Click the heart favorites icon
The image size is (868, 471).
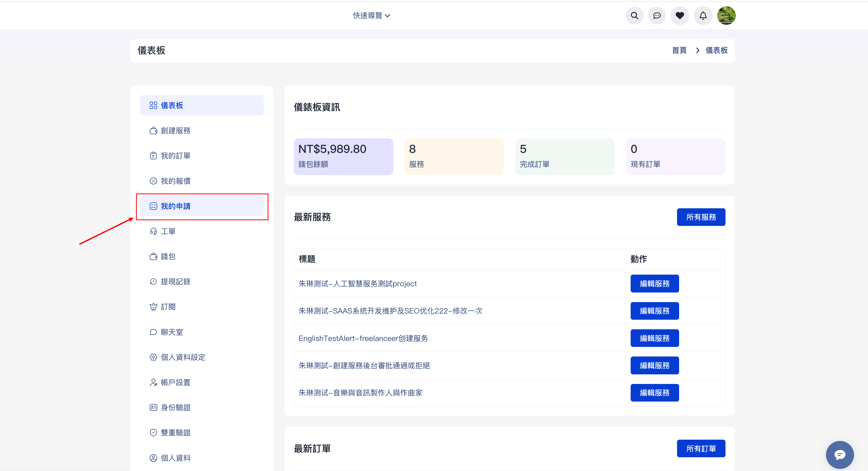tap(680, 16)
